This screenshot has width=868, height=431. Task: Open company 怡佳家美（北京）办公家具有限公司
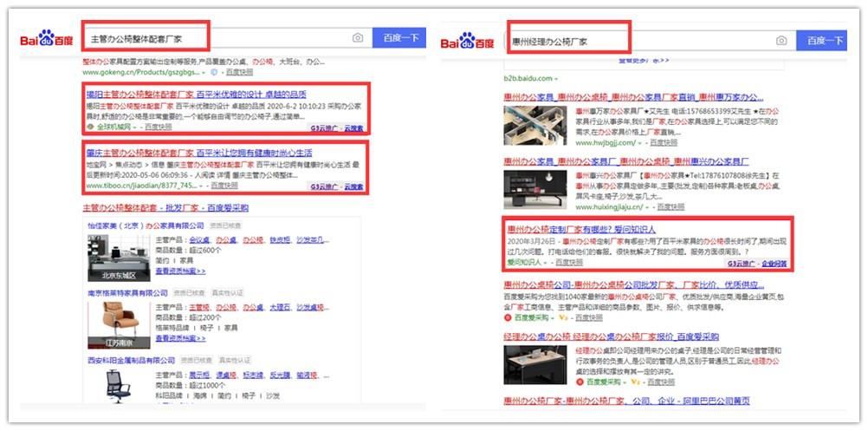(146, 226)
